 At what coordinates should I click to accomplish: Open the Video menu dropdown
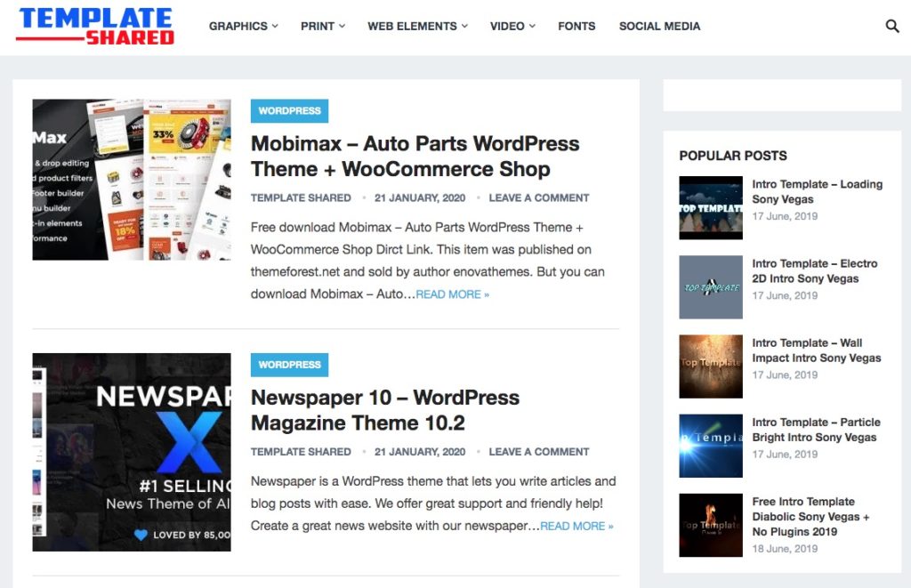512,27
